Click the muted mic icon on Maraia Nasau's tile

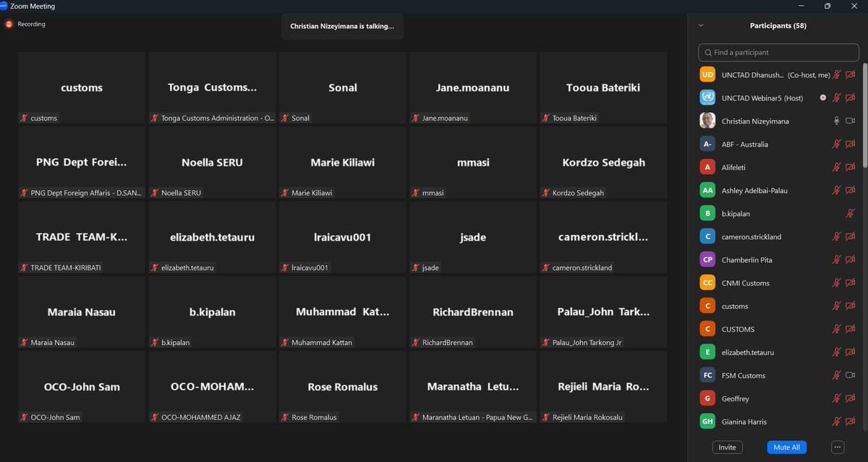point(25,343)
